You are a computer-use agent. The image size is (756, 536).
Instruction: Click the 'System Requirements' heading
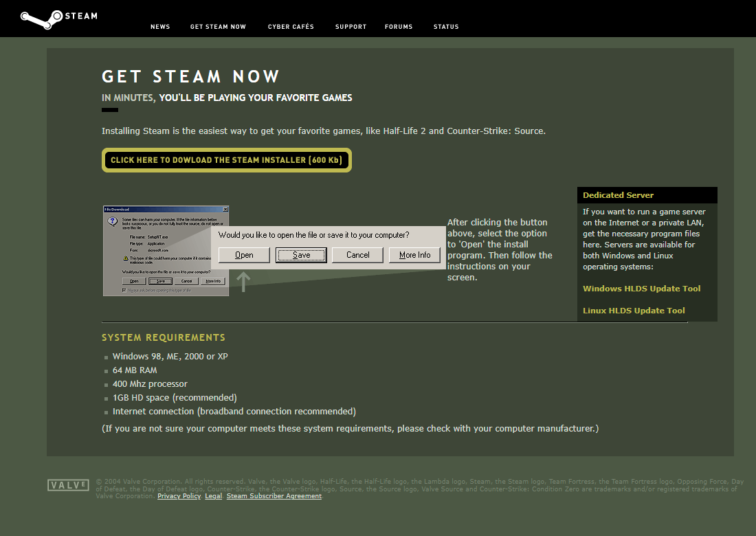tap(164, 337)
